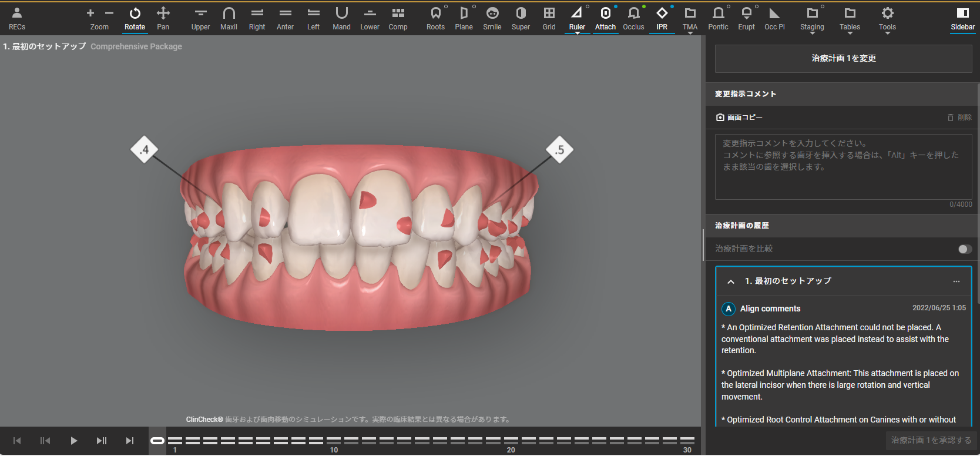Step back one stage
The height and width of the screenshot is (456, 980).
coord(45,441)
